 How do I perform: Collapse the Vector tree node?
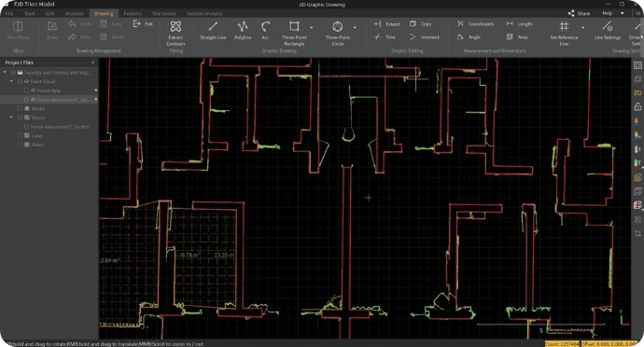[11, 118]
